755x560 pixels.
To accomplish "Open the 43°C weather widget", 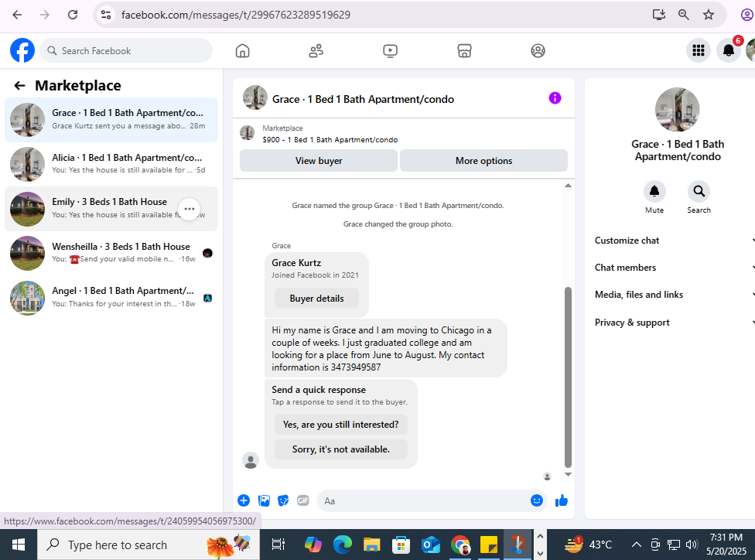I will click(x=588, y=545).
